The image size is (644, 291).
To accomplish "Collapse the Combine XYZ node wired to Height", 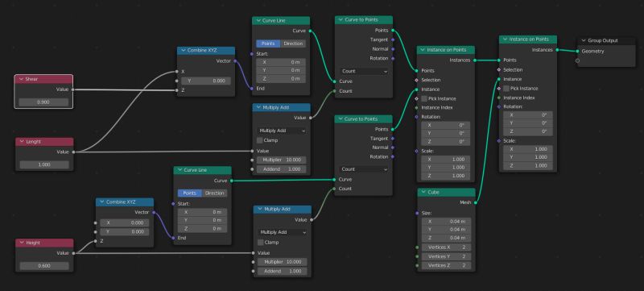I will (101, 202).
